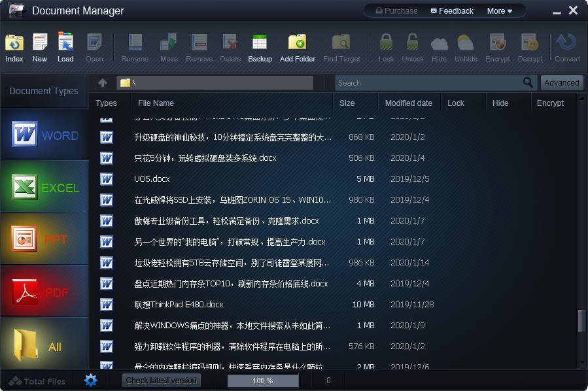The width and height of the screenshot is (588, 391).
Task: Click the Move icon
Action: pyautogui.click(x=168, y=46)
